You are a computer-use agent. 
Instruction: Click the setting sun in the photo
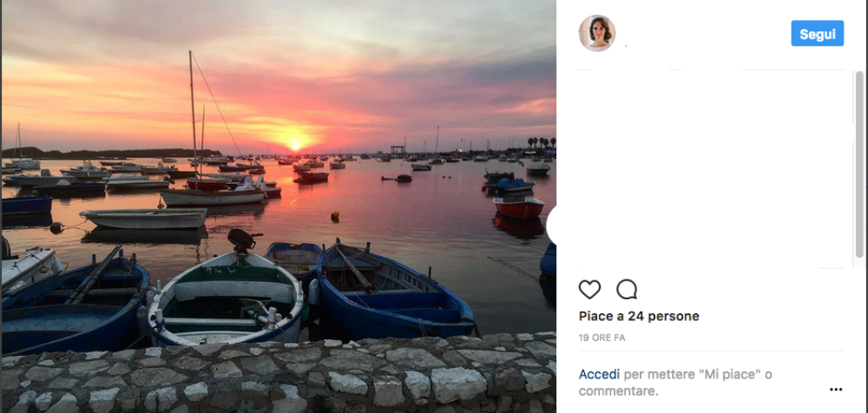(x=295, y=144)
